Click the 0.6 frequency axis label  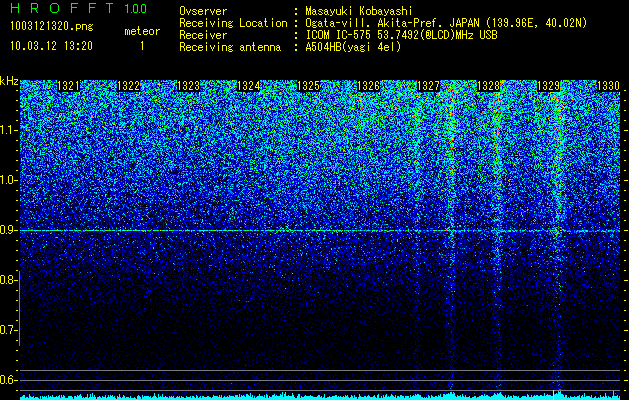pyautogui.click(x=7, y=380)
